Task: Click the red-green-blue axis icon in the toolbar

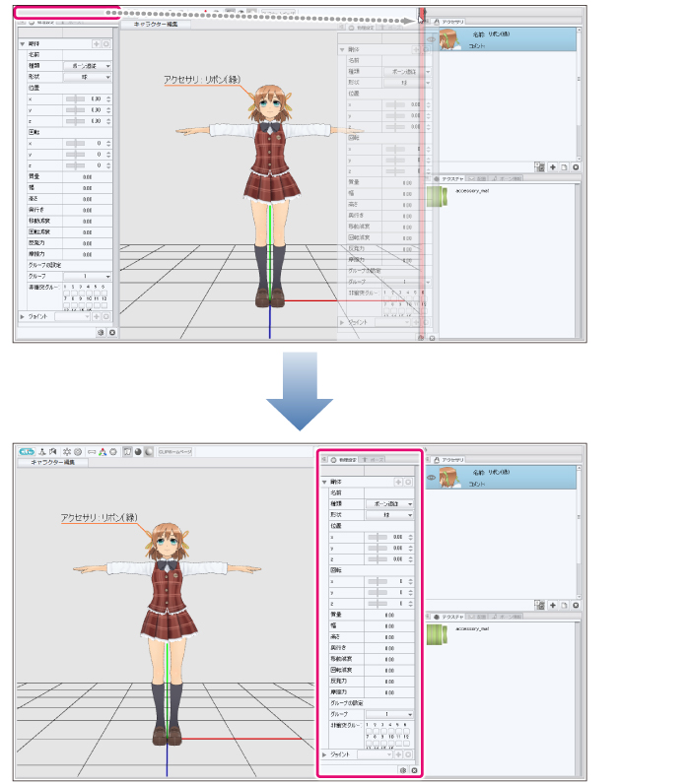Action: point(102,451)
